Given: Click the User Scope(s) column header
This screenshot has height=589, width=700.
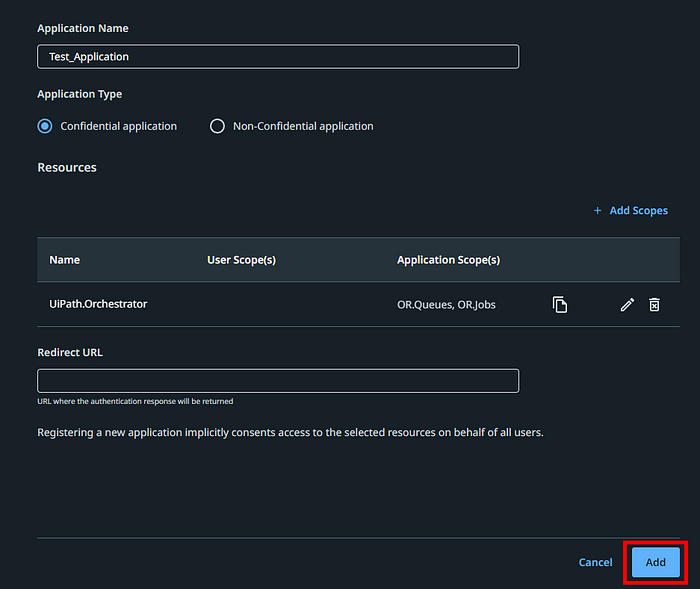Looking at the screenshot, I should pos(242,260).
